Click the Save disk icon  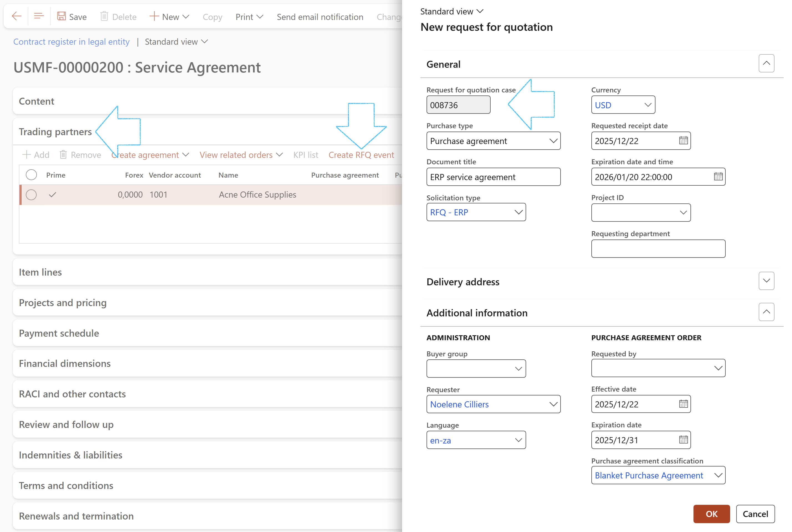61,16
